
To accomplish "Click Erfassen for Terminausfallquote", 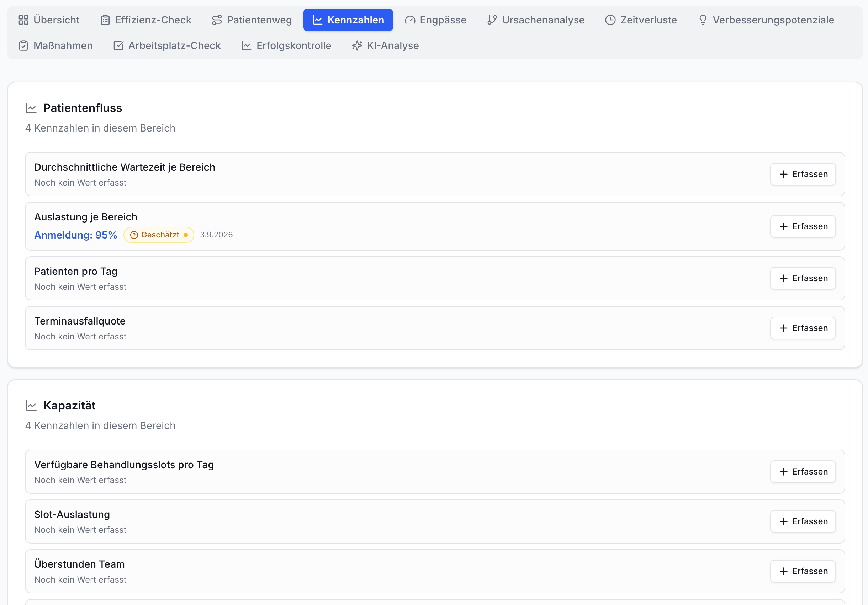I will 803,328.
